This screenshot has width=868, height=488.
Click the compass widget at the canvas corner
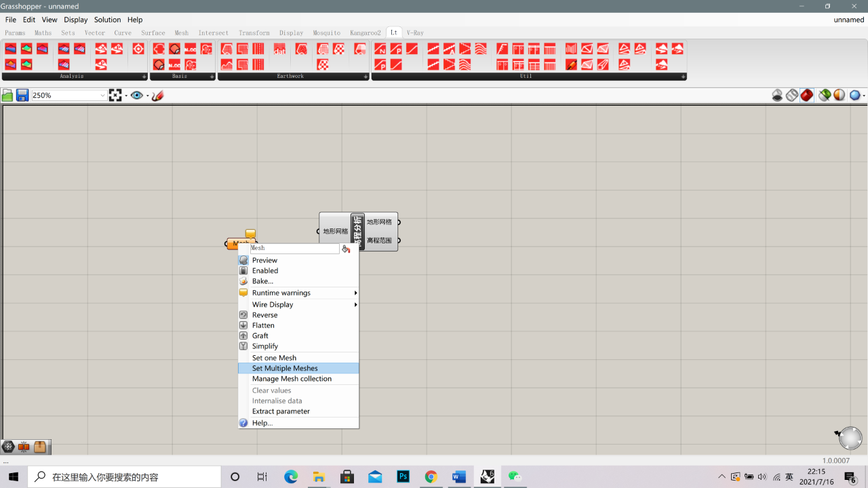pos(849,438)
